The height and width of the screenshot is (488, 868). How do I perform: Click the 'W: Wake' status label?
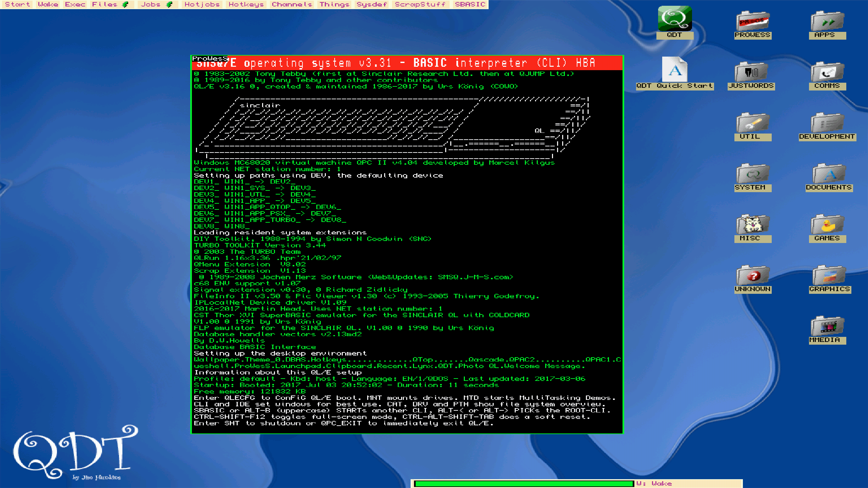point(654,484)
